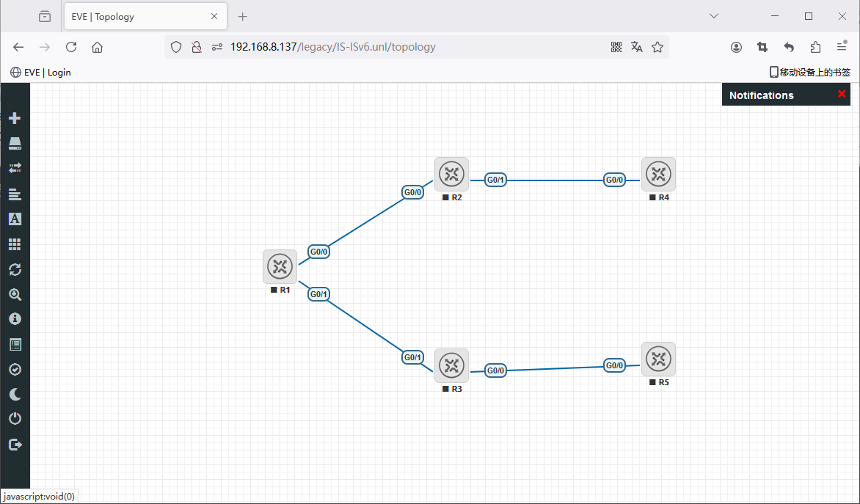Select the R1 router node
The image size is (860, 504).
pos(280,266)
